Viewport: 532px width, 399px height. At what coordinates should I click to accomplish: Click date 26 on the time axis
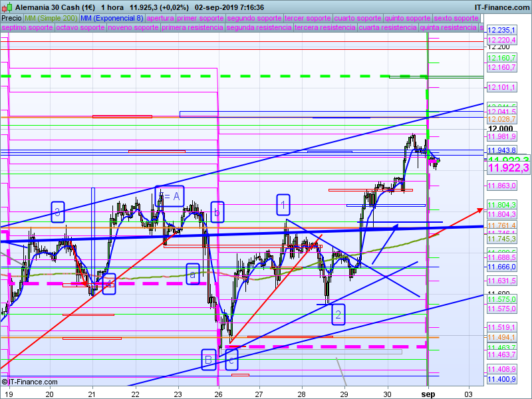(219, 394)
